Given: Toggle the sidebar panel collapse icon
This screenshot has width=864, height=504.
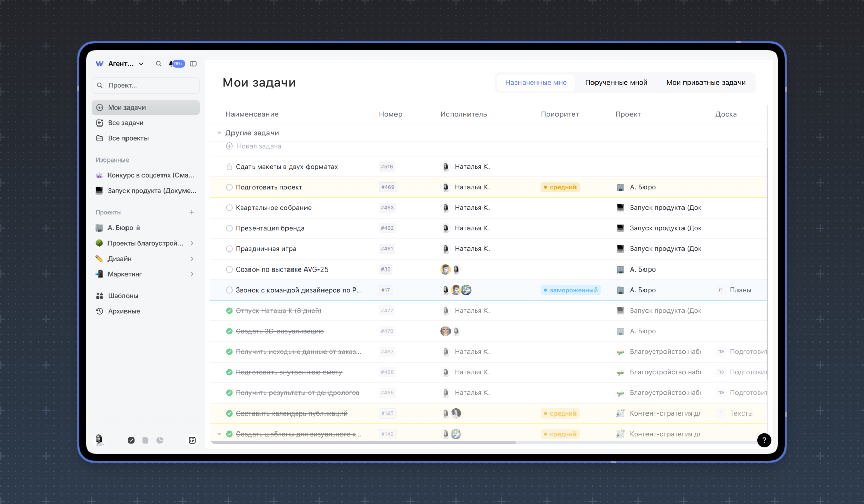Looking at the screenshot, I should [193, 64].
